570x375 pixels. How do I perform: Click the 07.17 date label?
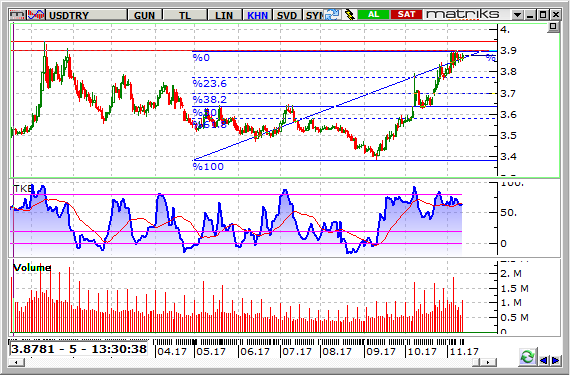pyautogui.click(x=297, y=352)
